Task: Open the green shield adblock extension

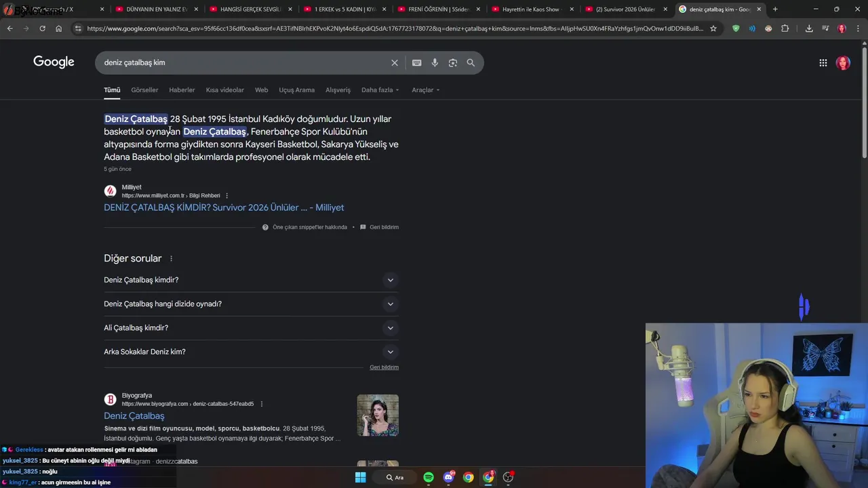Action: pos(736,28)
